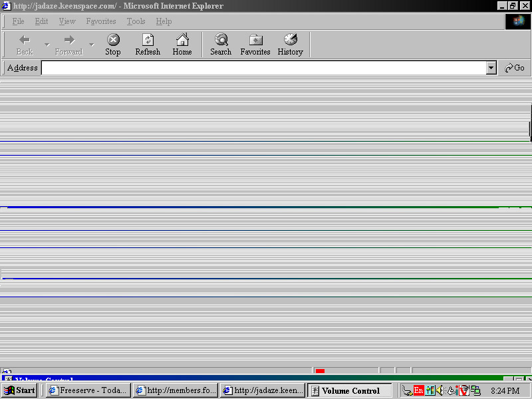
Task: Click the En language indicator in tray
Action: click(418, 390)
